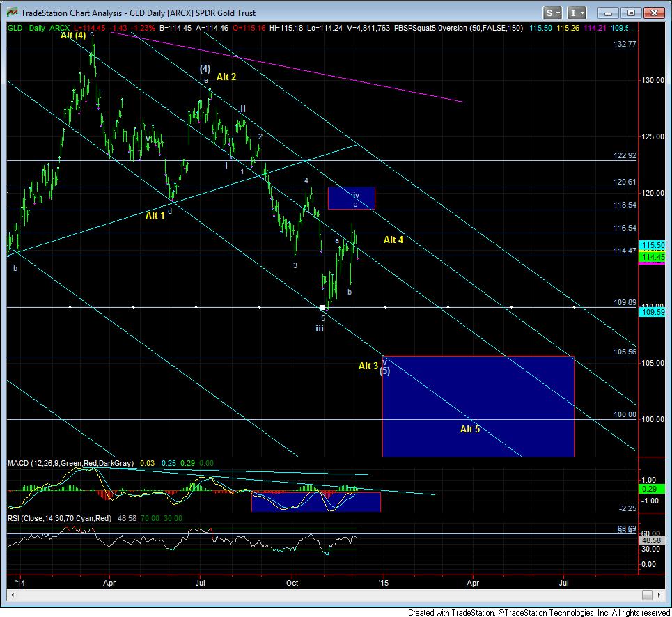Click the green 70.00 RSI header value
The height and width of the screenshot is (617, 672).
tap(150, 518)
